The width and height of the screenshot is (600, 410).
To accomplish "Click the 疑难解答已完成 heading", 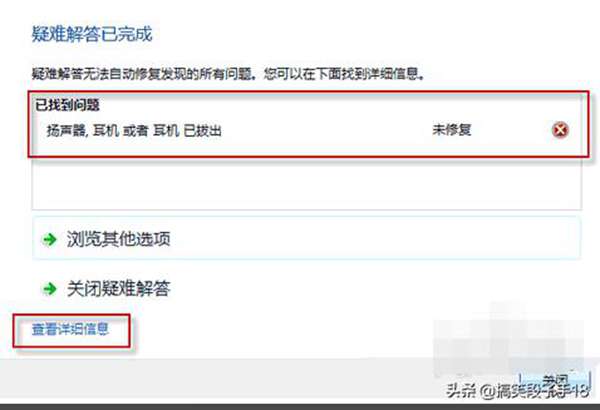I will pyautogui.click(x=92, y=34).
